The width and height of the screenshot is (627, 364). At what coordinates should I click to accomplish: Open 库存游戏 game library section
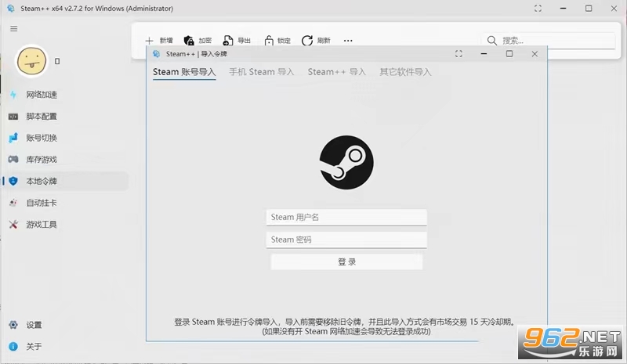pos(41,160)
